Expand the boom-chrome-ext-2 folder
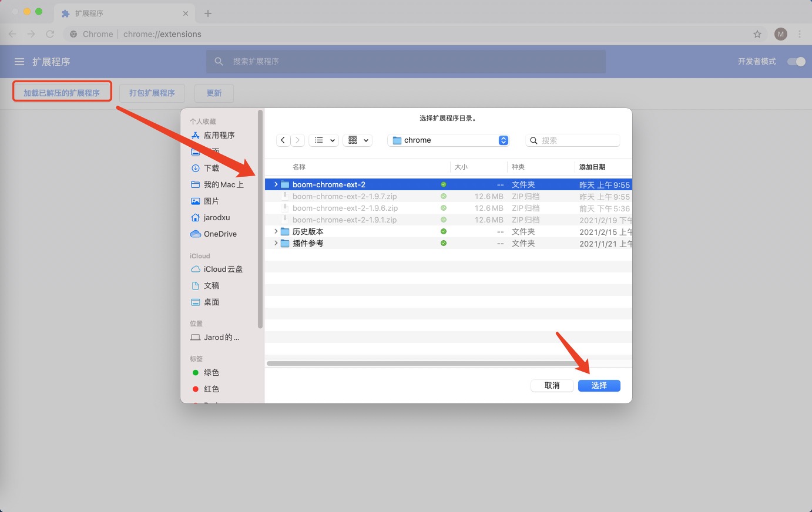Viewport: 812px width, 512px height. click(276, 184)
